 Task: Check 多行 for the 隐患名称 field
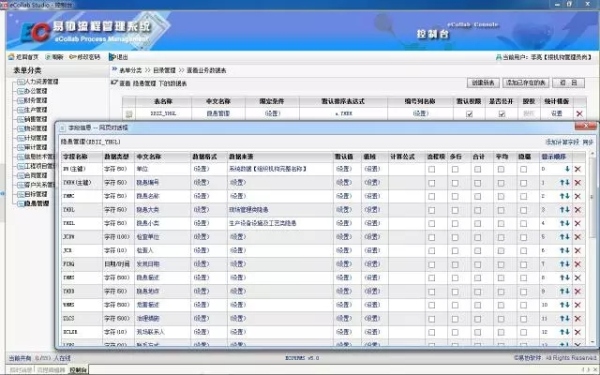click(455, 197)
